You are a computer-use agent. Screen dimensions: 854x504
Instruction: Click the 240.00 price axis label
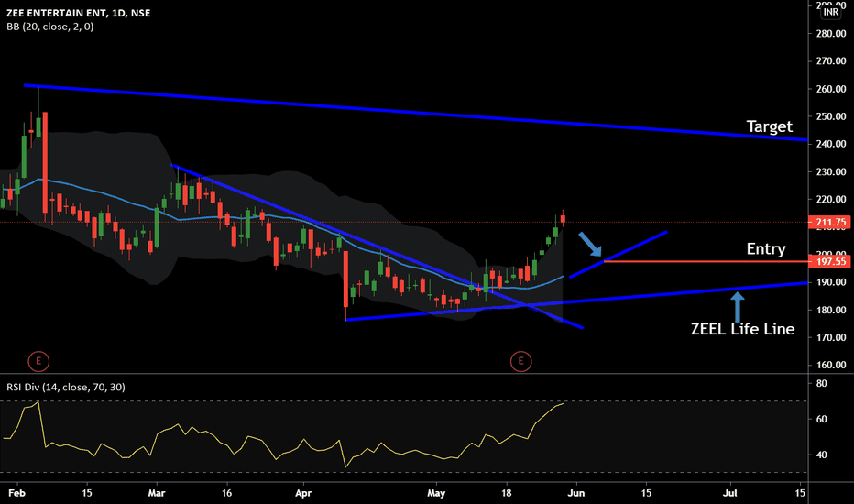pyautogui.click(x=831, y=144)
